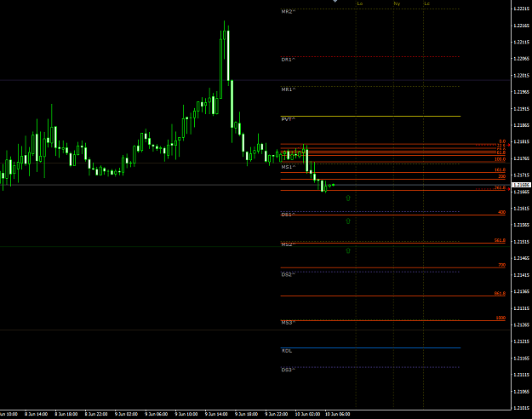Click the 8 Jun 22:00 time axis label
The image size is (532, 419).
[x=96, y=414]
